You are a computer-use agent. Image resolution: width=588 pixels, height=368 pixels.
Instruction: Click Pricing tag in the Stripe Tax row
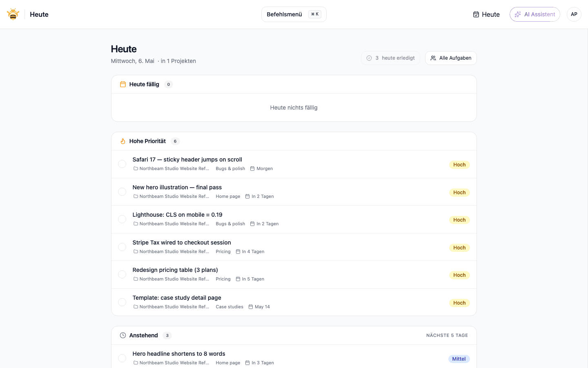[223, 251]
